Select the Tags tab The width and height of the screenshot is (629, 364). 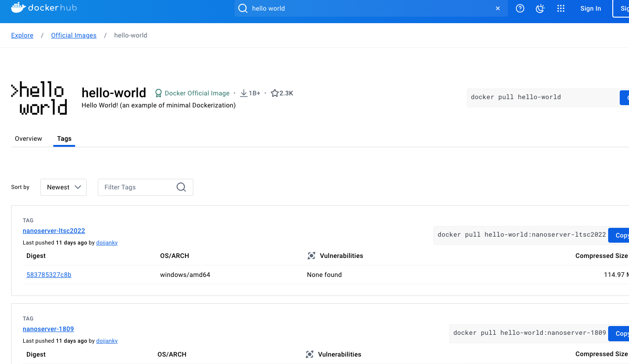tap(64, 138)
